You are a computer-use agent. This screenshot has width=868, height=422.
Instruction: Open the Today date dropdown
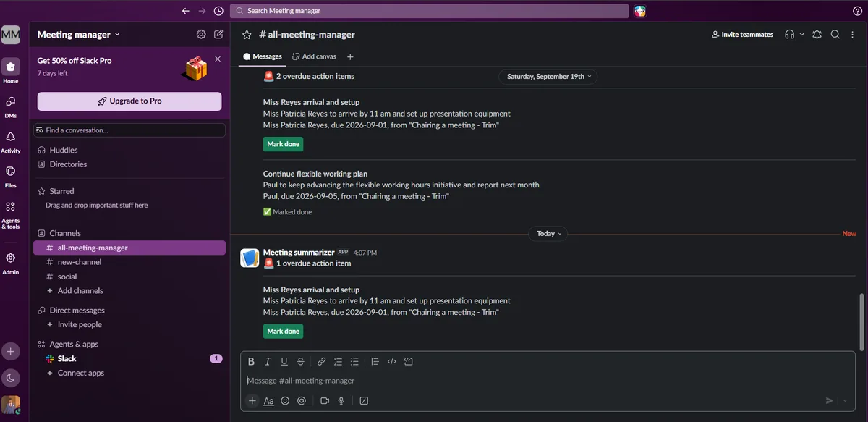point(548,234)
